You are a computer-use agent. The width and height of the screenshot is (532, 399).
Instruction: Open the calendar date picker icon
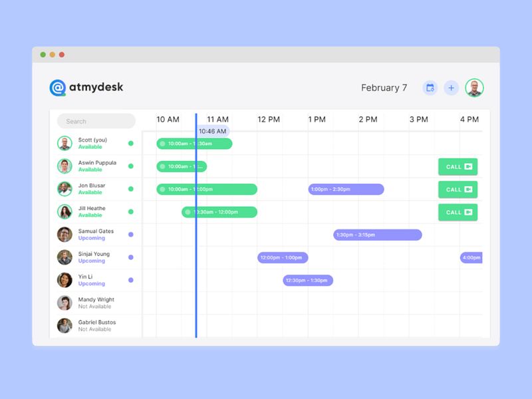click(x=430, y=88)
